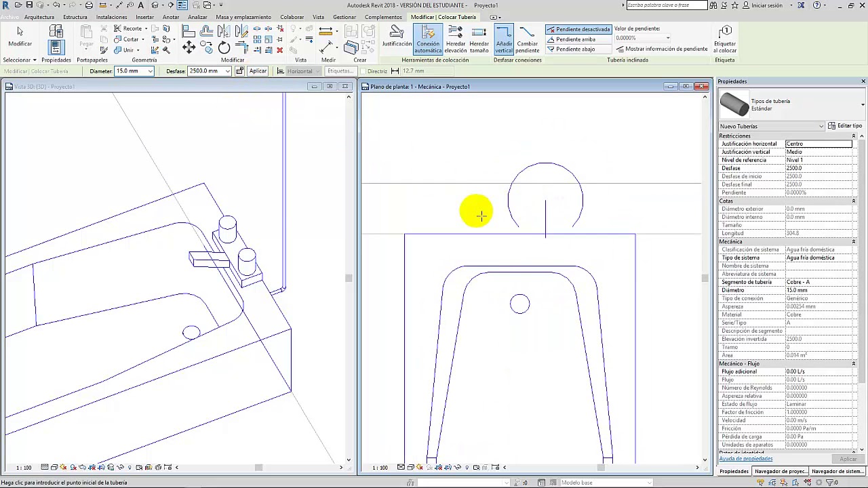Click the Save icon in quick access toolbar
The height and width of the screenshot is (488, 868).
tap(29, 5)
